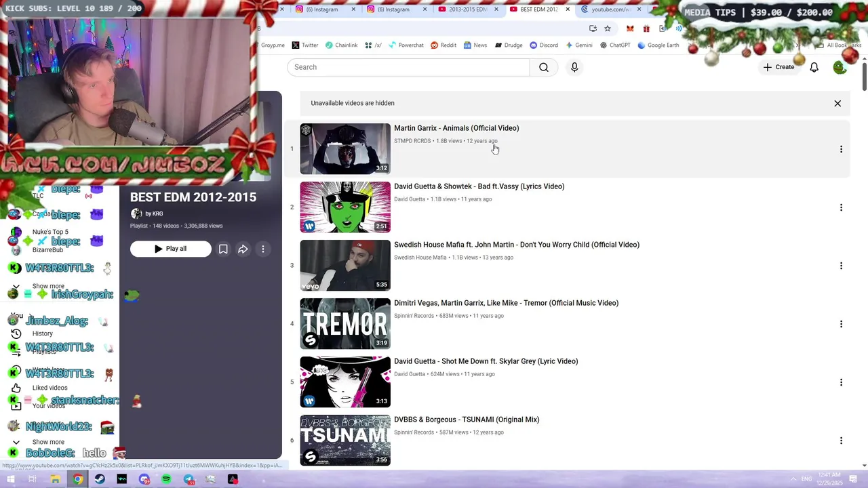Image resolution: width=868 pixels, height=488 pixels.
Task: Click inside the YouTube Search field
Action: click(408, 67)
